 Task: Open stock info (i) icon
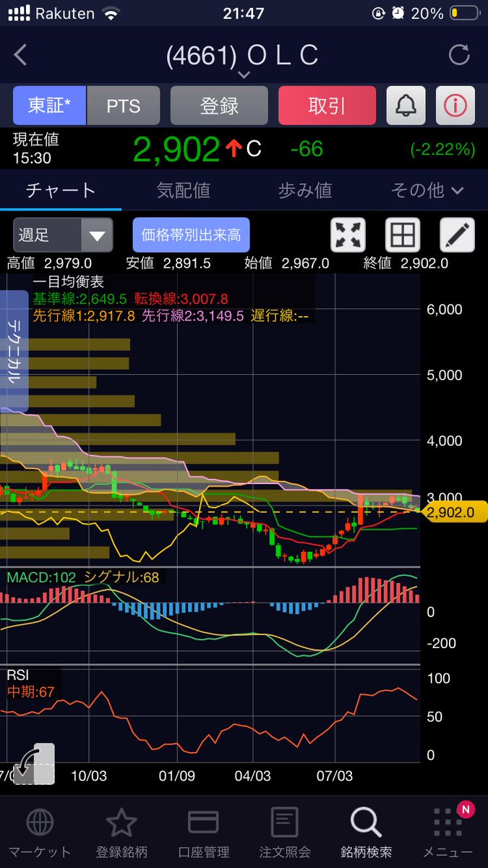click(x=455, y=106)
